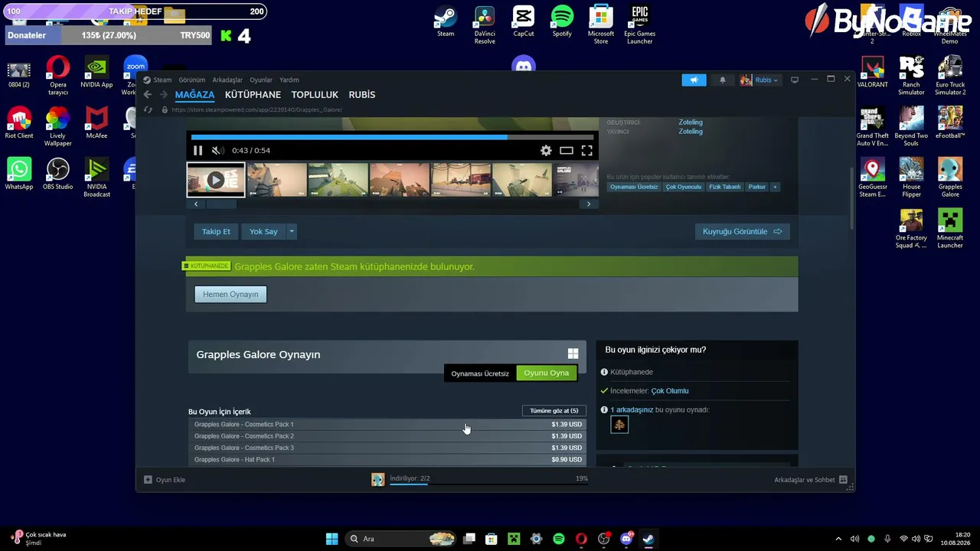Click the green Oyunu Oyna button

point(547,373)
